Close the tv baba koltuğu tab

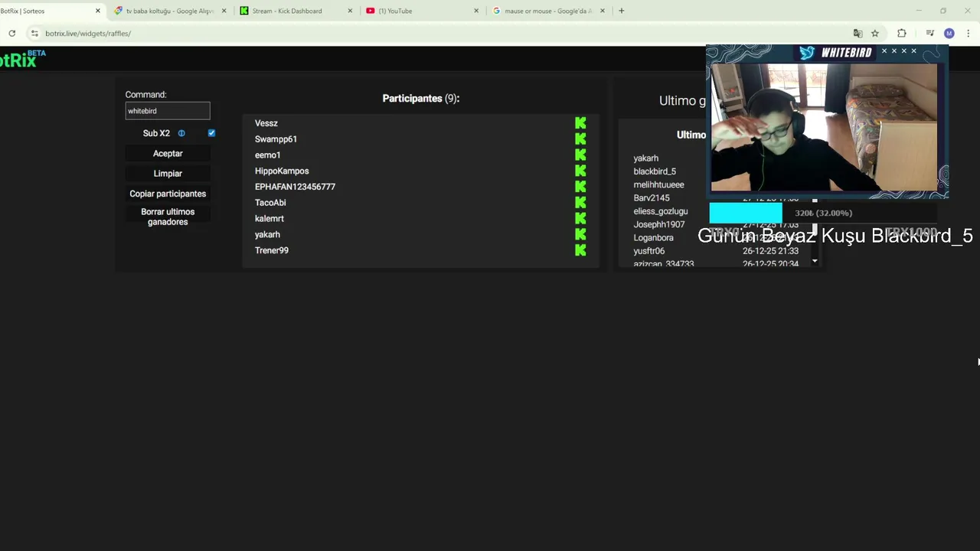coord(224,11)
